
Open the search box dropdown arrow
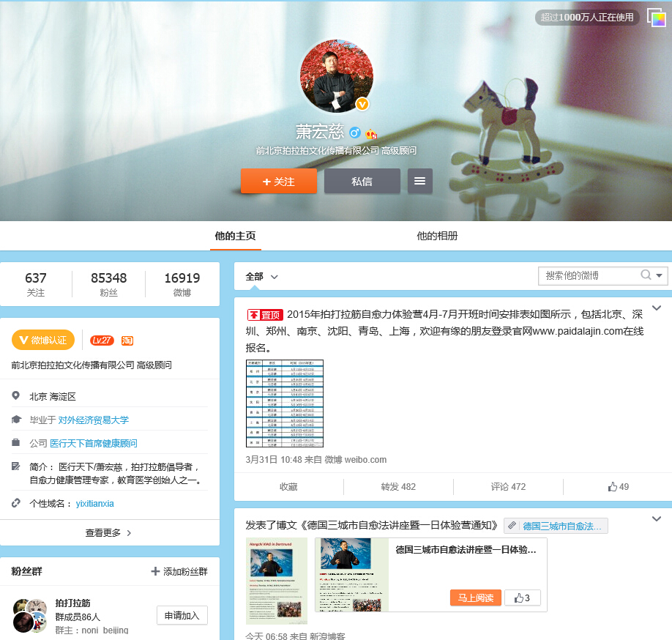660,275
